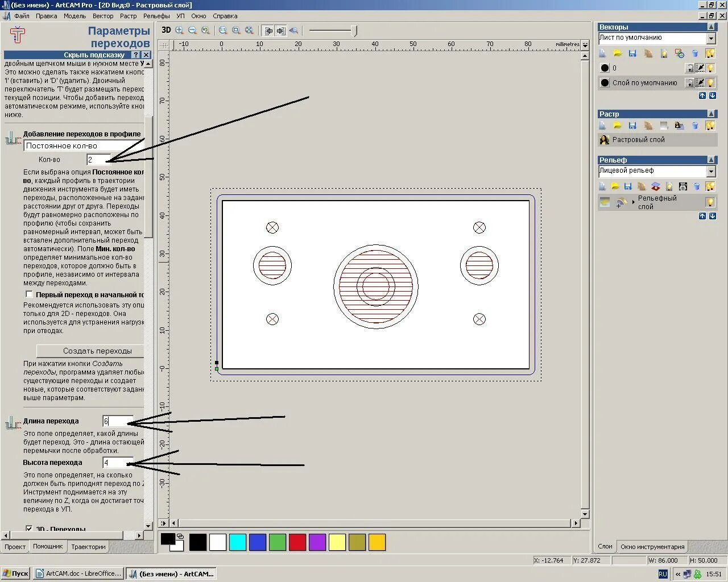
Task: Collapse the Рельеф panel header arrow
Action: pos(711,160)
